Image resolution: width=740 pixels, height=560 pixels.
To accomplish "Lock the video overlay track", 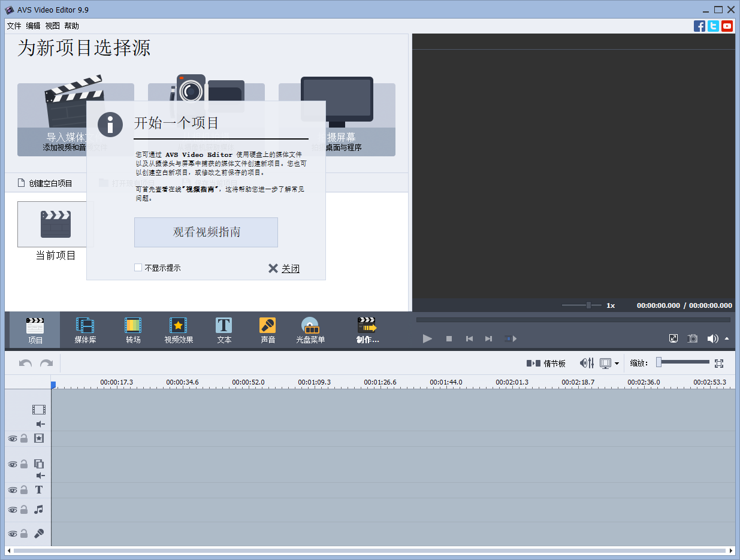I will point(24,464).
